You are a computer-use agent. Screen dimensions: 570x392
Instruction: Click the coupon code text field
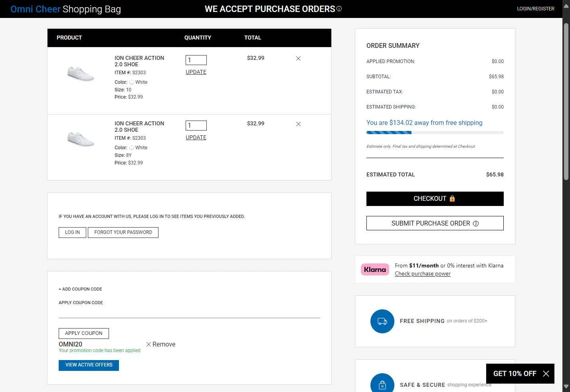pos(189,312)
